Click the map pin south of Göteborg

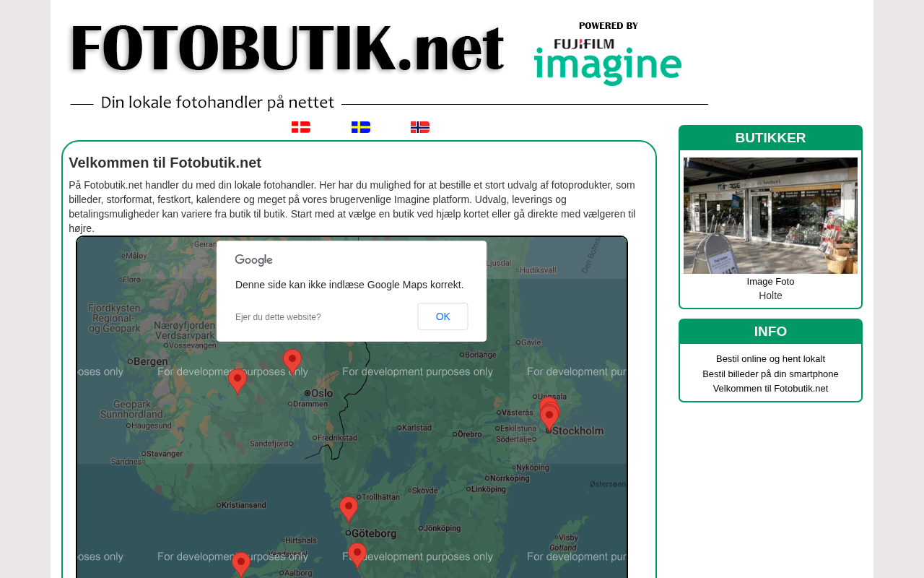357,555
